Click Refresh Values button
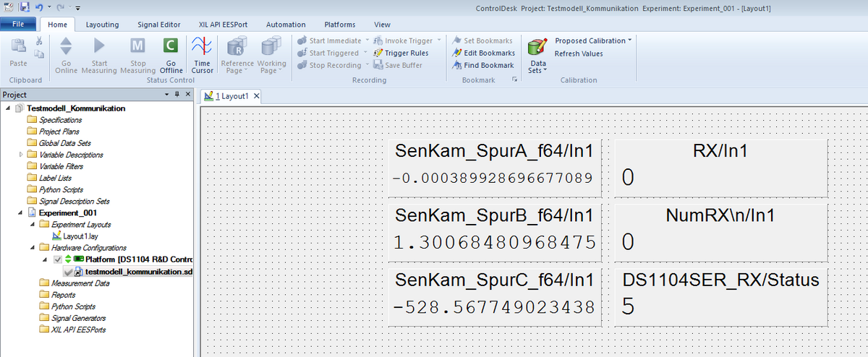 (x=578, y=53)
